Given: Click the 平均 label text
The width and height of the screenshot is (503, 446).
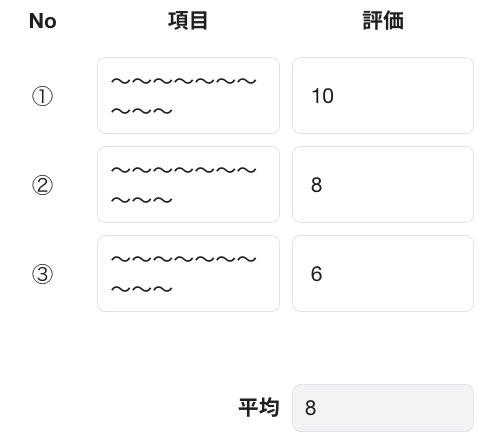Looking at the screenshot, I should [259, 408].
